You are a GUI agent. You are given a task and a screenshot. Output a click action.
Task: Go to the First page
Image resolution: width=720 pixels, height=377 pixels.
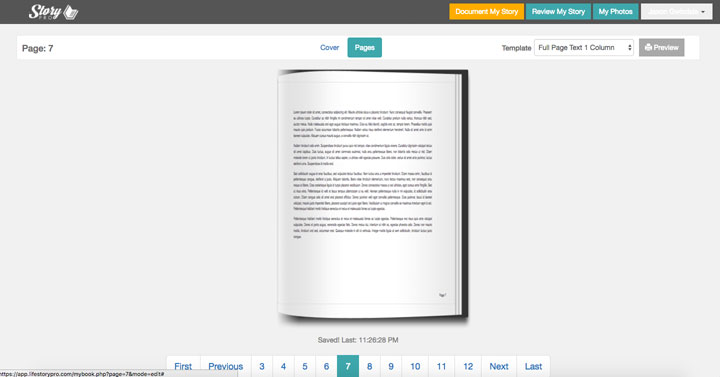183,366
